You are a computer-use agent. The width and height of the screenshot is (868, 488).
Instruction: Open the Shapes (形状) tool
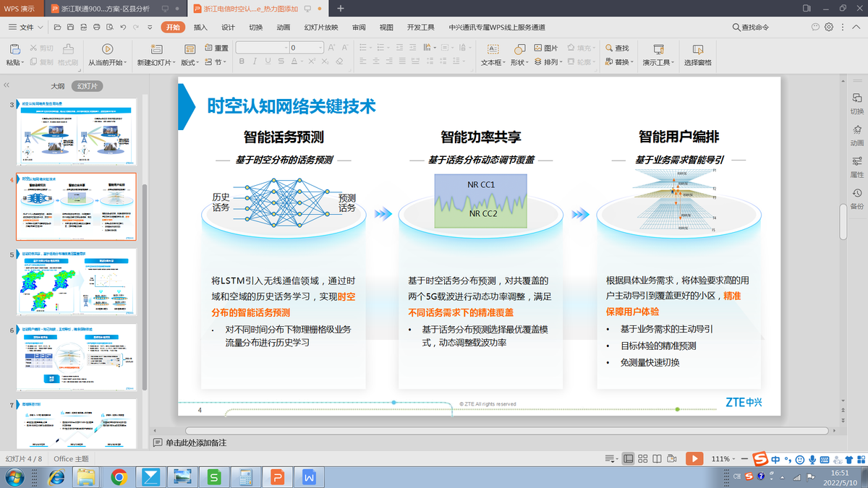pos(519,49)
